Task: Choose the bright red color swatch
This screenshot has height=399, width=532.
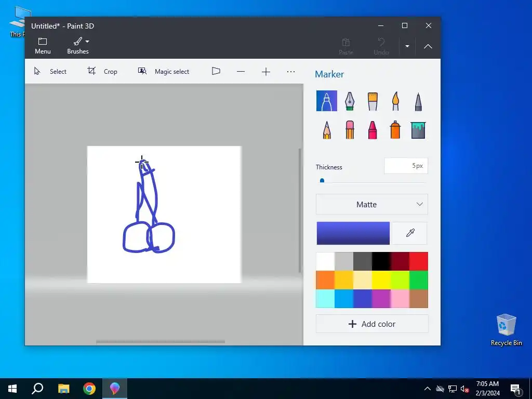Action: tap(418, 261)
